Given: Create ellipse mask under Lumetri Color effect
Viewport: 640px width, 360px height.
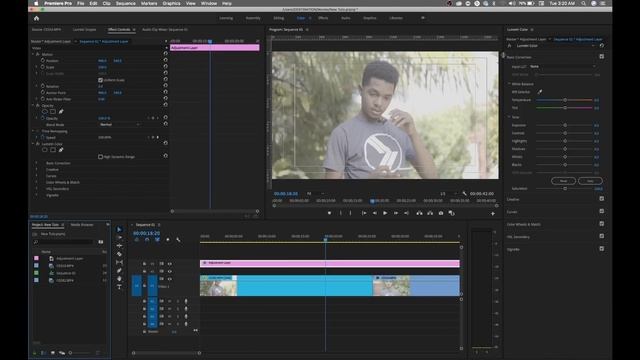Looking at the screenshot, I should [44, 150].
